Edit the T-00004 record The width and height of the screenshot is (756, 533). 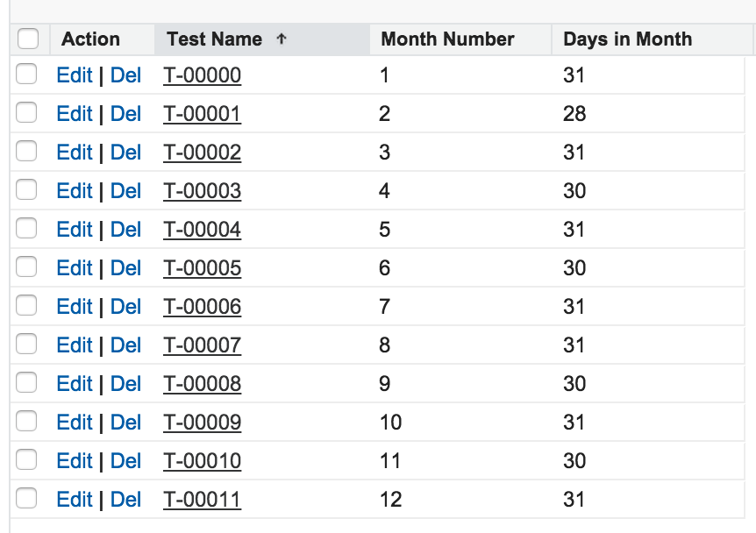coord(75,229)
